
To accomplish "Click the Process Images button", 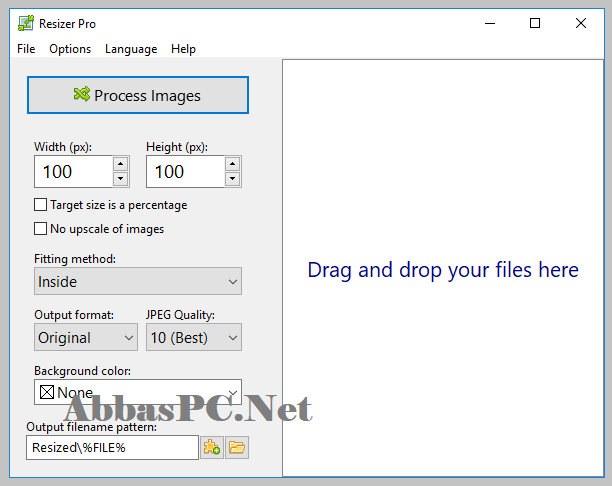I will tap(138, 95).
